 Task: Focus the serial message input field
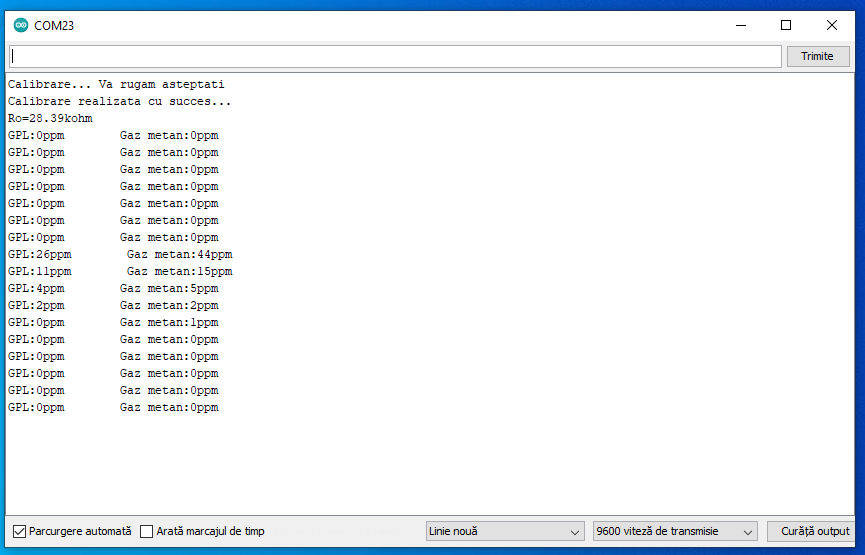tap(395, 57)
